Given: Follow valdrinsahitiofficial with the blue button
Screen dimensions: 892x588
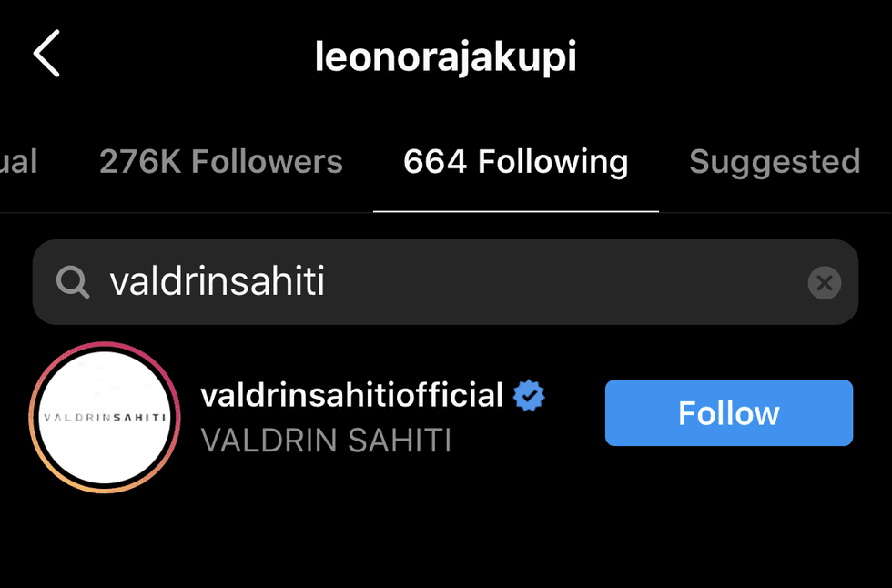Looking at the screenshot, I should pos(729,413).
